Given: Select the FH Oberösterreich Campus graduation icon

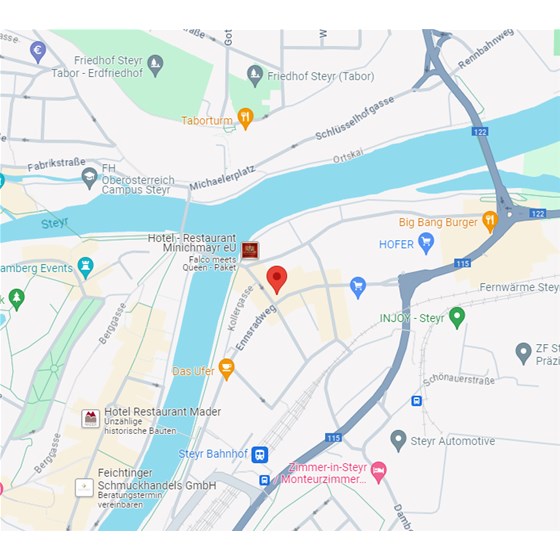Looking at the screenshot, I should click(89, 178).
